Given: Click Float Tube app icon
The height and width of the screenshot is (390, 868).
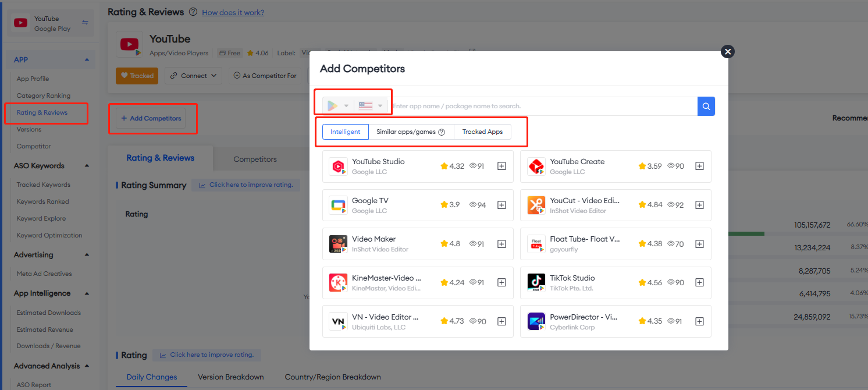Looking at the screenshot, I should pyautogui.click(x=536, y=244).
